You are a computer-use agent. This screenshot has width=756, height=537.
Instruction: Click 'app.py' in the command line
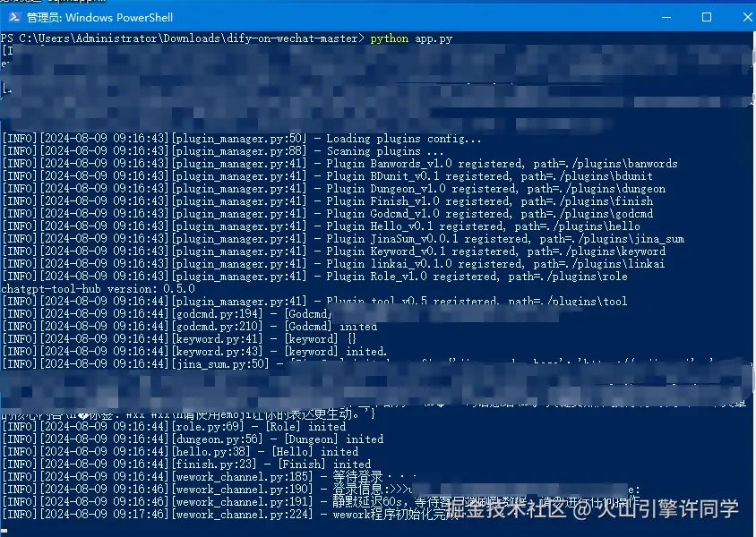[434, 38]
